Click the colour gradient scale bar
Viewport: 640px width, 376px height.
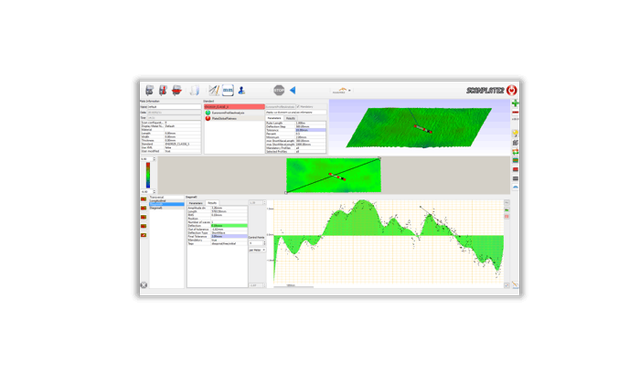pos(148,176)
